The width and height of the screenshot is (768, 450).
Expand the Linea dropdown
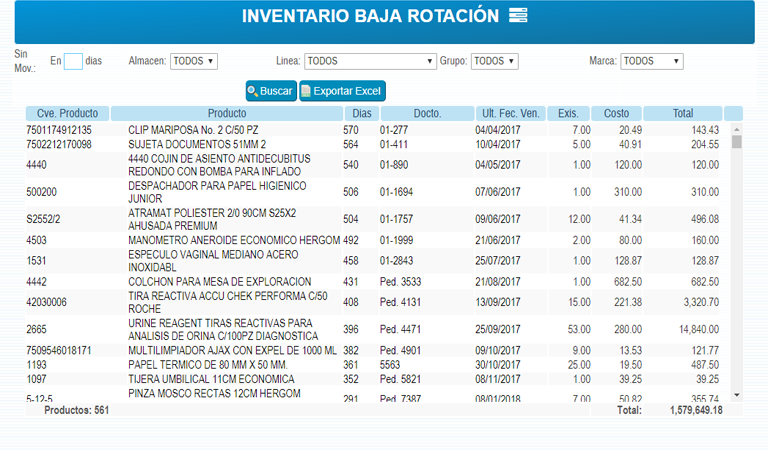369,61
